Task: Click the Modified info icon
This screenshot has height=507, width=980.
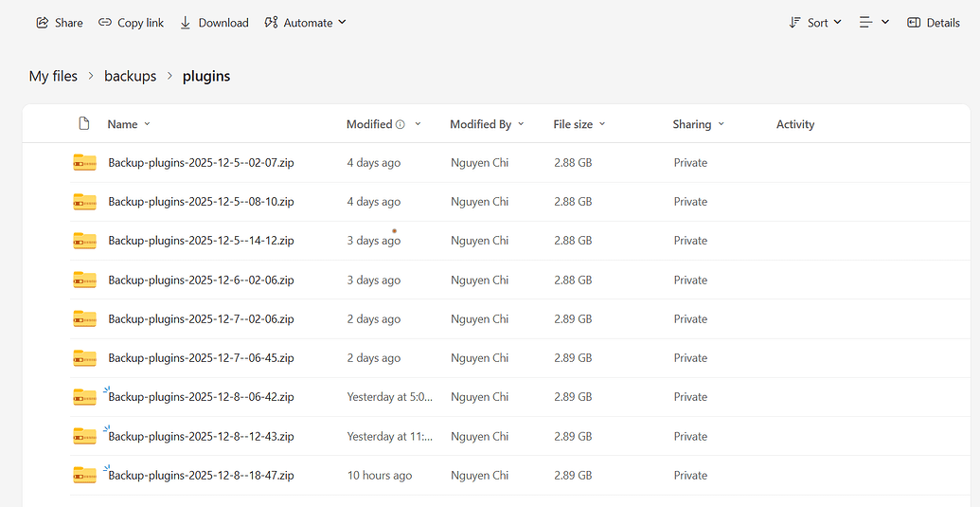Action: pos(400,124)
